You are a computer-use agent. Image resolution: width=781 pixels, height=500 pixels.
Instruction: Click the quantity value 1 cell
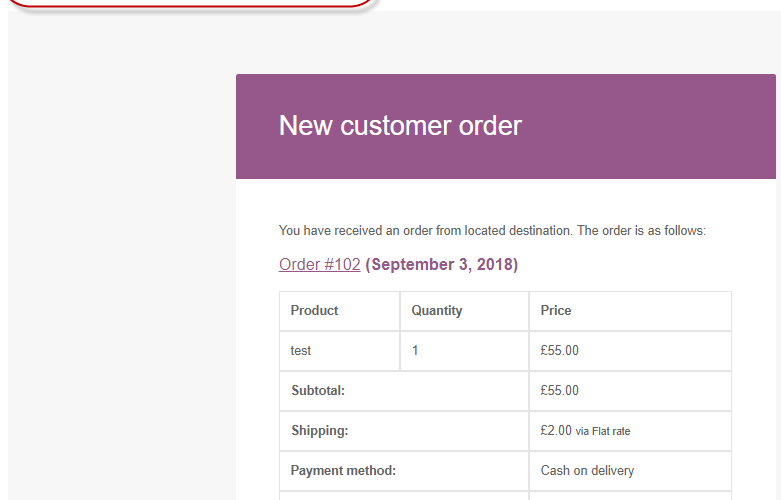point(464,351)
